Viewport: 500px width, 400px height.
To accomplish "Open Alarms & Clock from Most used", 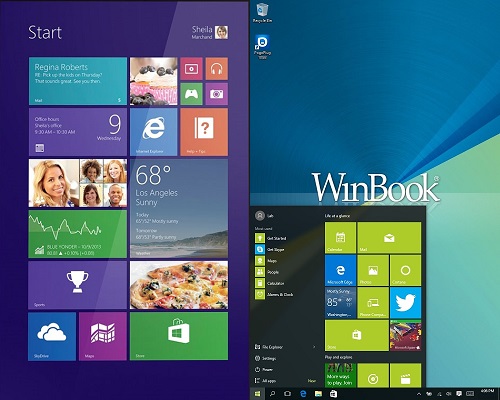I will pos(274,295).
